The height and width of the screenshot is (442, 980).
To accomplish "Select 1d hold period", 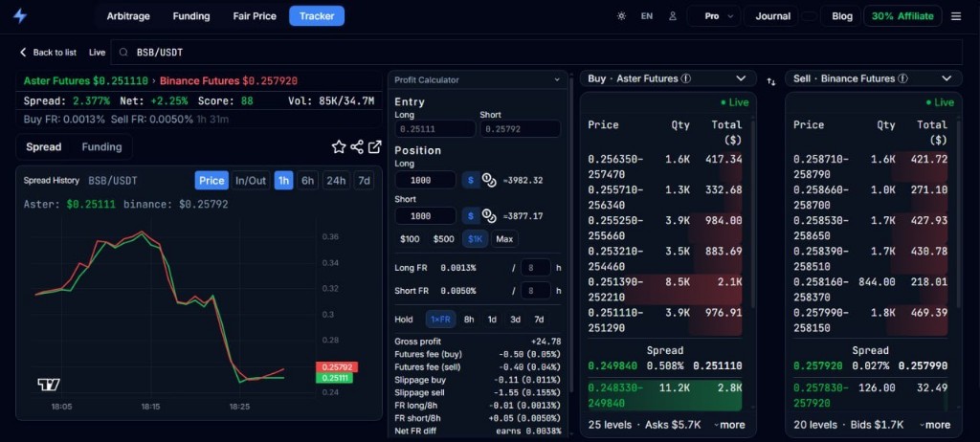I will (492, 320).
